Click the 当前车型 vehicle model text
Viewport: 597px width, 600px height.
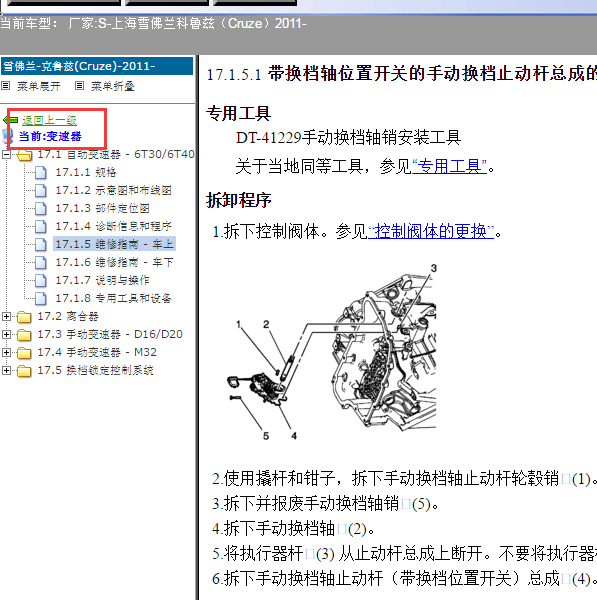click(153, 24)
